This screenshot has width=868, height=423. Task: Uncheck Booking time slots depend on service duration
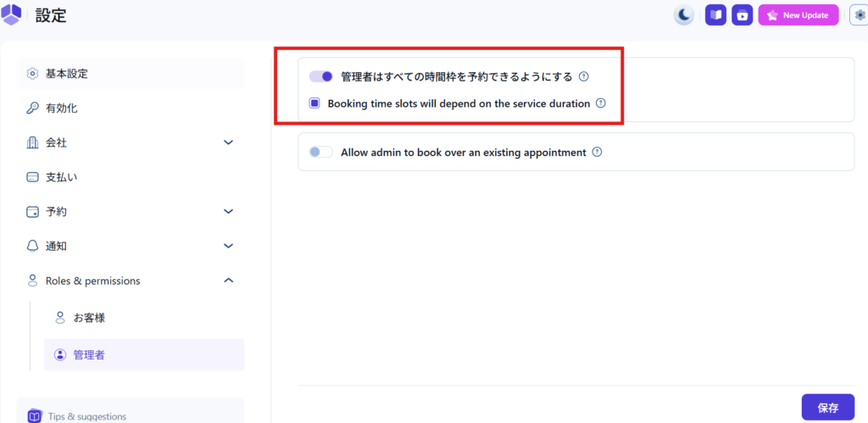(x=314, y=103)
